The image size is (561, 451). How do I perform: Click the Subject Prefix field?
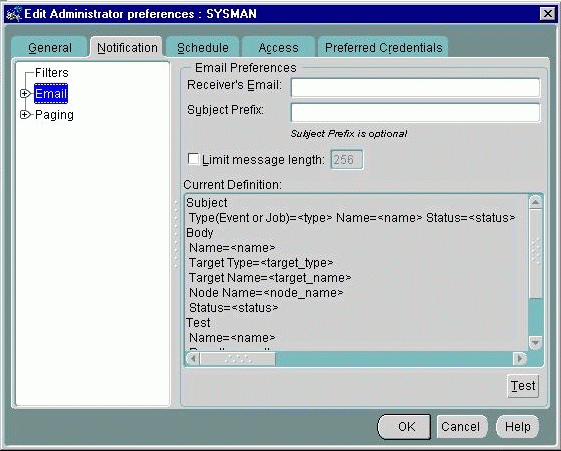click(415, 112)
